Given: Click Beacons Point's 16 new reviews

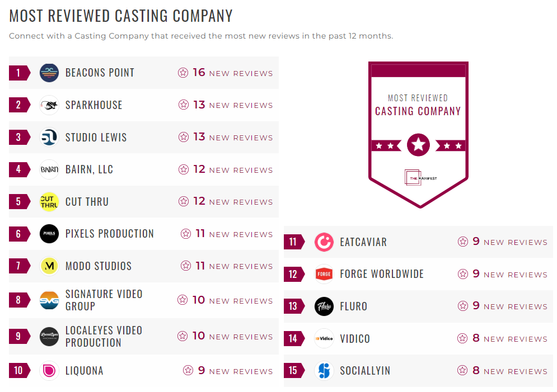Looking at the screenshot, I should pyautogui.click(x=226, y=73).
